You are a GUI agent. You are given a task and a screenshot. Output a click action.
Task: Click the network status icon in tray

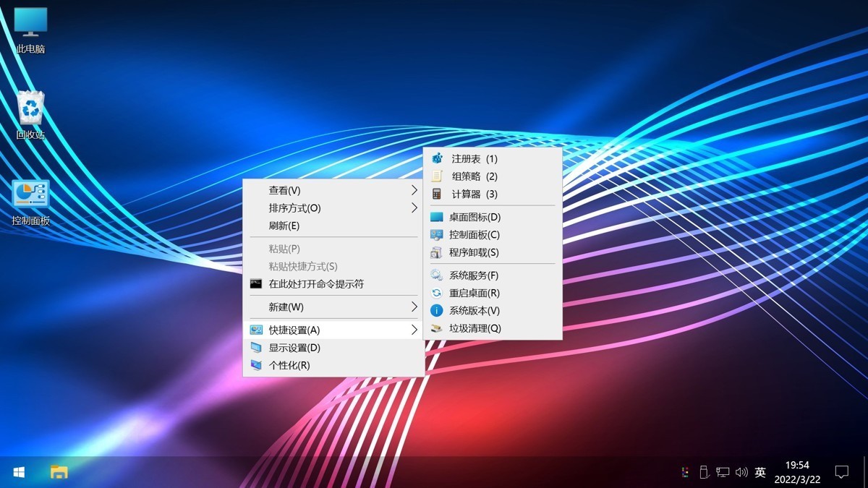pyautogui.click(x=722, y=471)
